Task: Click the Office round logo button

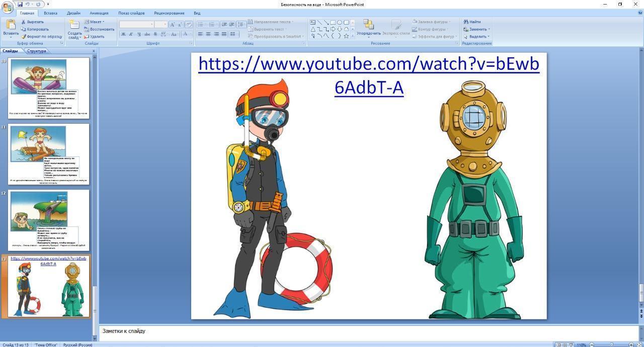Action: click(7, 6)
